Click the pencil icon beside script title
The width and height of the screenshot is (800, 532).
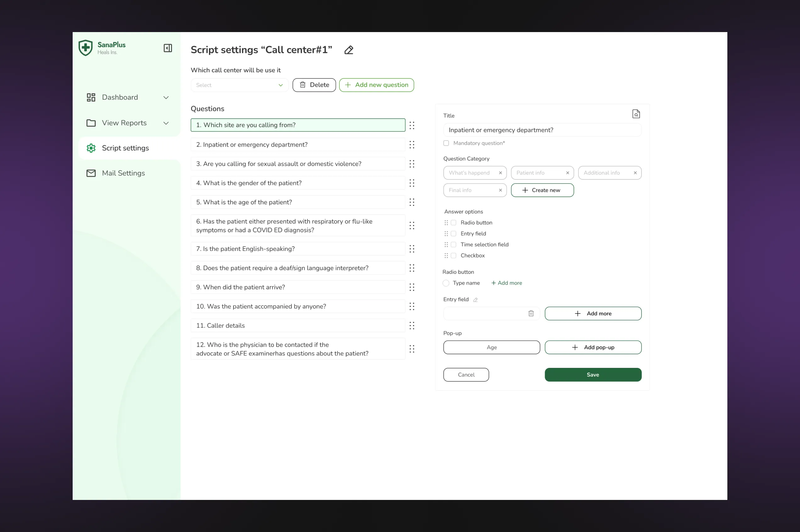click(349, 50)
